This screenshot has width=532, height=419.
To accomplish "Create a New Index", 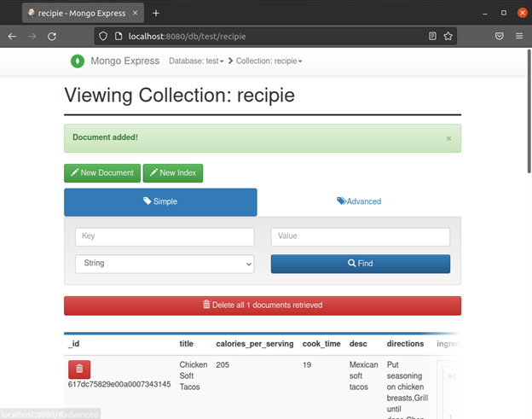I will 173,173.
